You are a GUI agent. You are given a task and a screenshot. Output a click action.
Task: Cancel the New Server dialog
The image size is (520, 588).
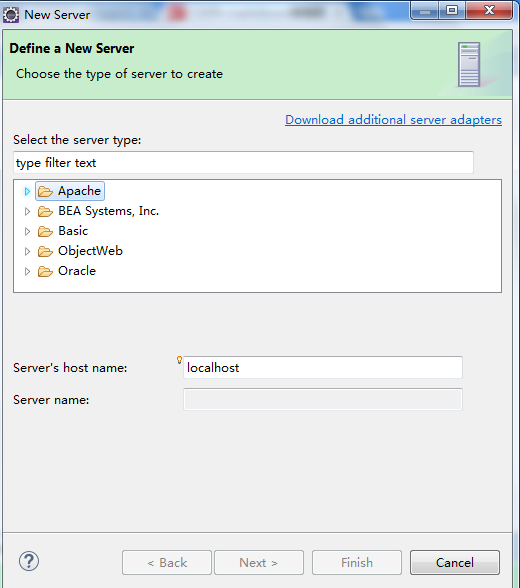455,562
